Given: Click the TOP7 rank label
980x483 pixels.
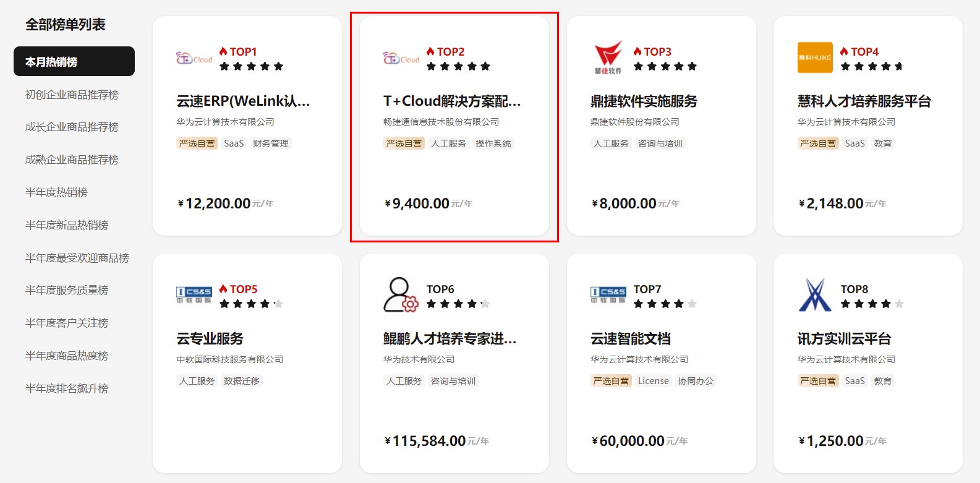Looking at the screenshot, I should [647, 289].
